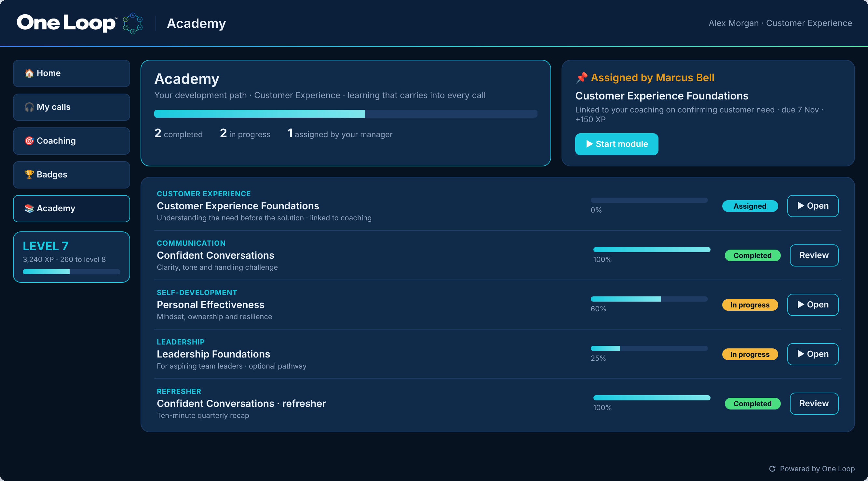Click Completed badge on the refresher row
Screen dimensions: 868x481
(753, 404)
